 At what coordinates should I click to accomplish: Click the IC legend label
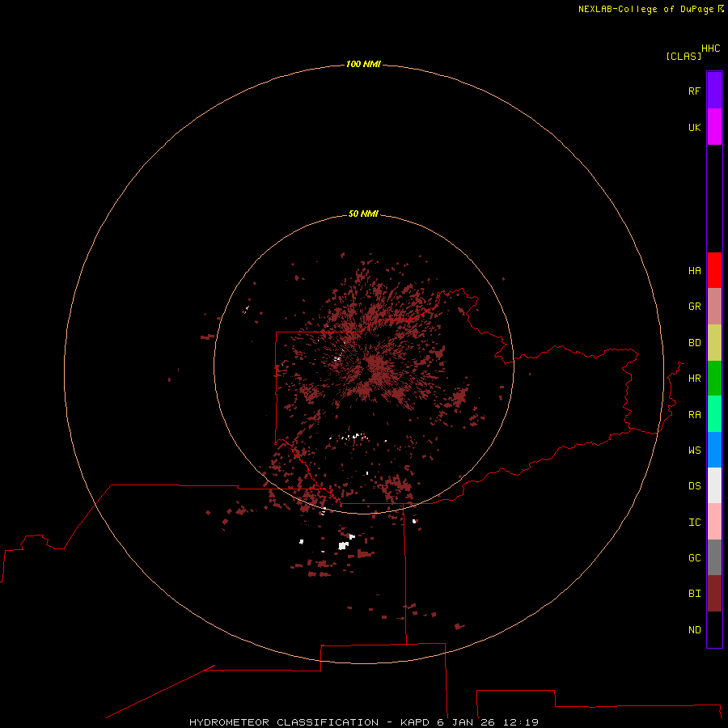(694, 523)
